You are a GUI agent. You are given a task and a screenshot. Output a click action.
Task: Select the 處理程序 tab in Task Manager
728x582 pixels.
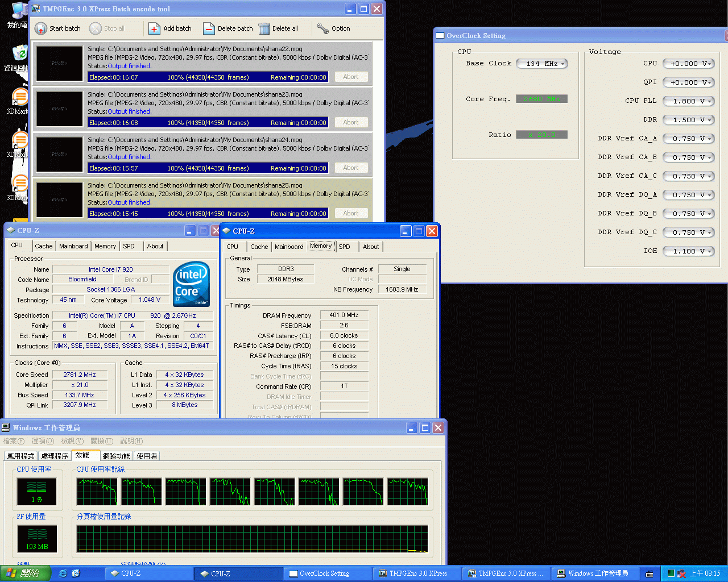coord(55,456)
